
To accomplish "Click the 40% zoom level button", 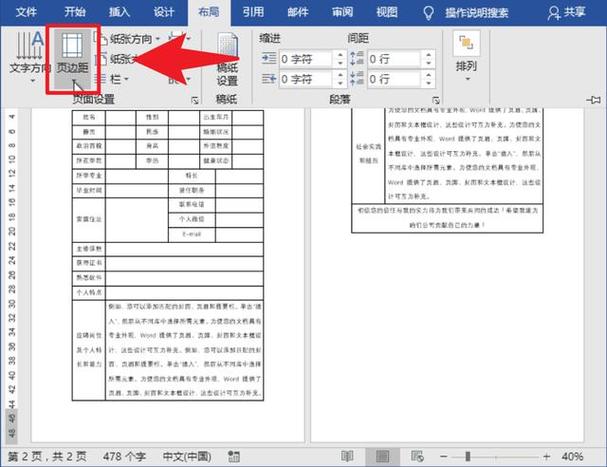I will 573,457.
